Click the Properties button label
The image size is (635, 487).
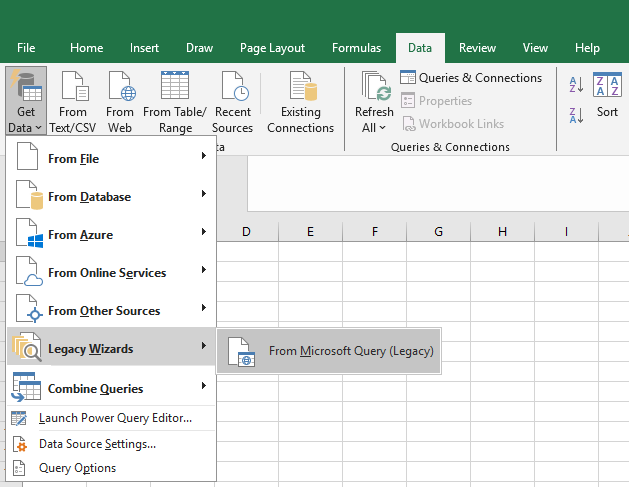click(x=445, y=101)
